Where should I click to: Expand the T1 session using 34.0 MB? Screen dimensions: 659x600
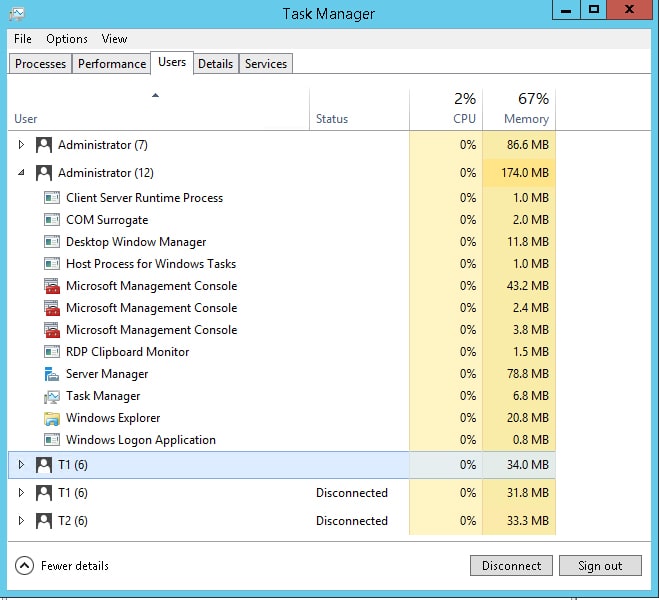pyautogui.click(x=21, y=465)
